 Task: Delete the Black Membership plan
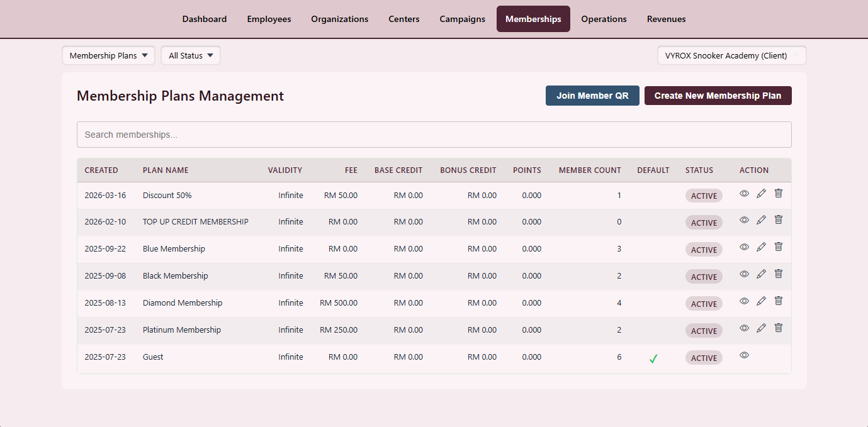point(778,274)
